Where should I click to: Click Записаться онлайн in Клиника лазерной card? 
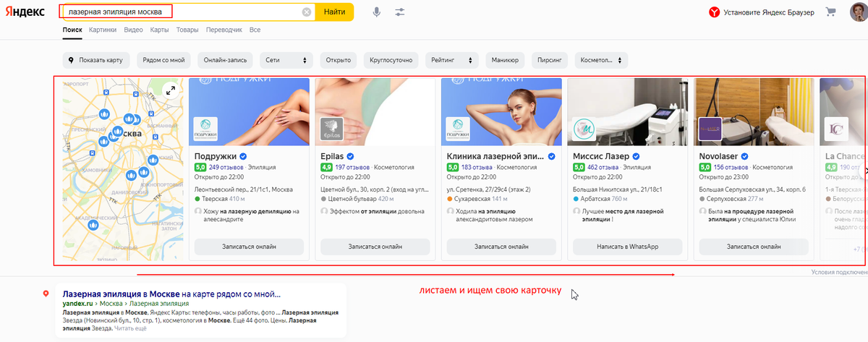(501, 247)
